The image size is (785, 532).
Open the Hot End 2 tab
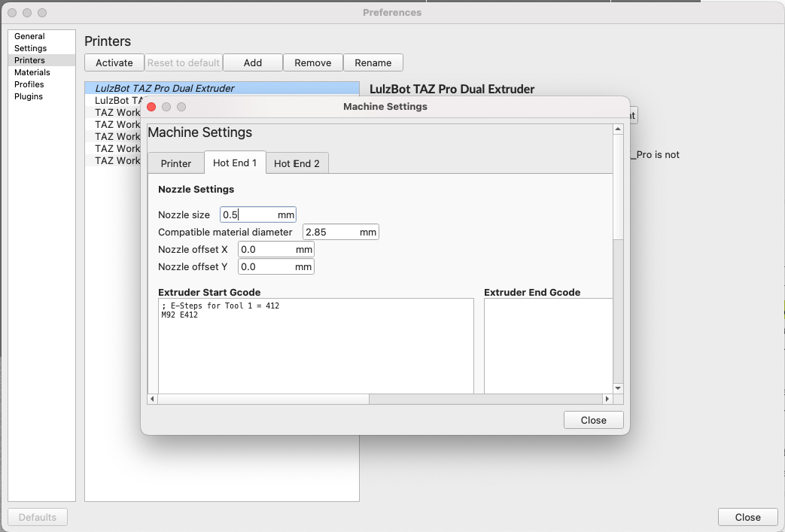tap(297, 163)
